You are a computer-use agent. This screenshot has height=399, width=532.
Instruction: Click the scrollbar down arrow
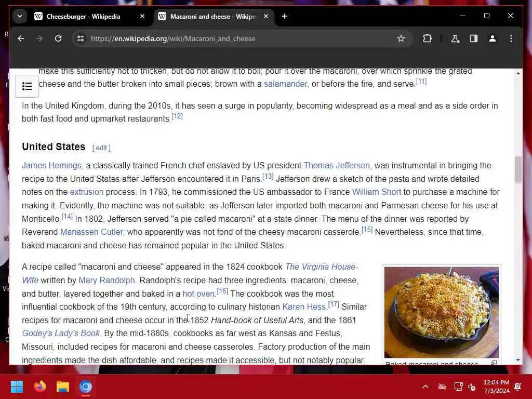coord(518,360)
